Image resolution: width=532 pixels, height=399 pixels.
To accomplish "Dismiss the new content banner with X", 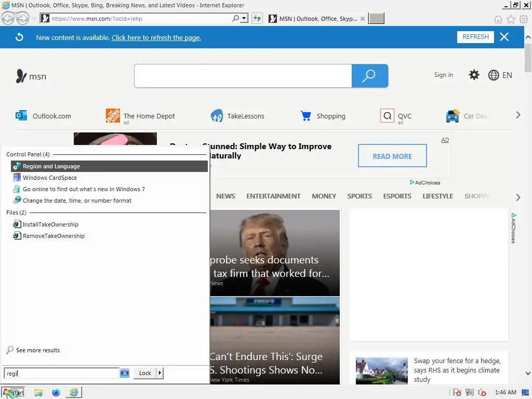I will (504, 37).
